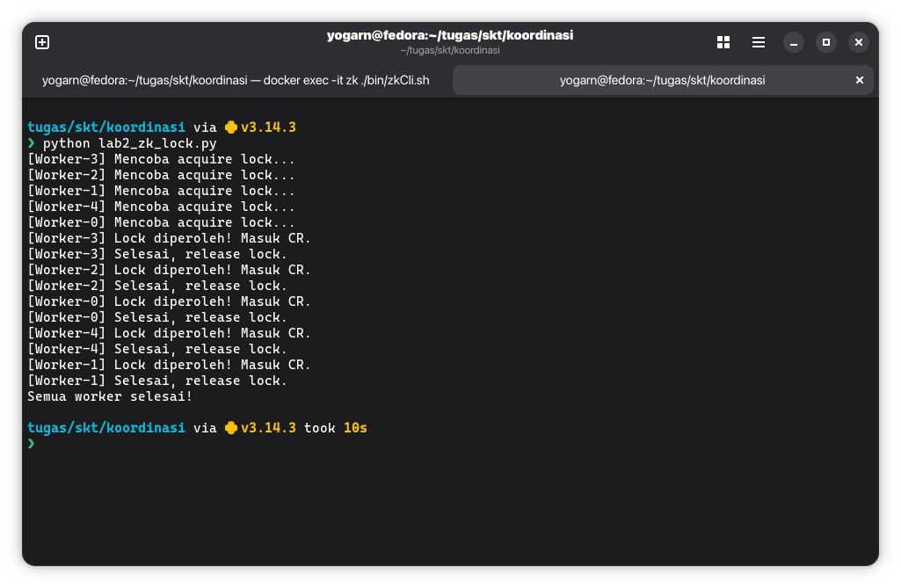Screen dimensions: 901x588
Task: Switch to the docker exec zkCli.sh tab
Action: click(236, 81)
